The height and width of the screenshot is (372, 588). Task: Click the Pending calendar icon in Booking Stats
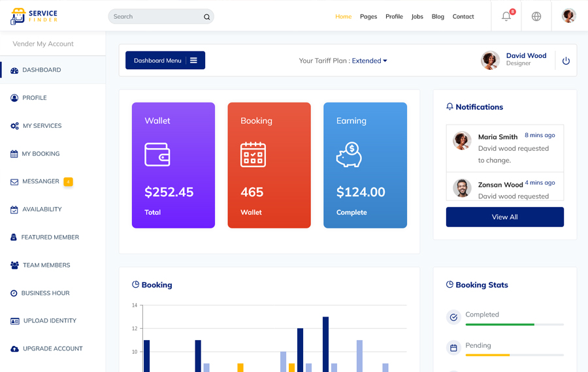click(453, 348)
